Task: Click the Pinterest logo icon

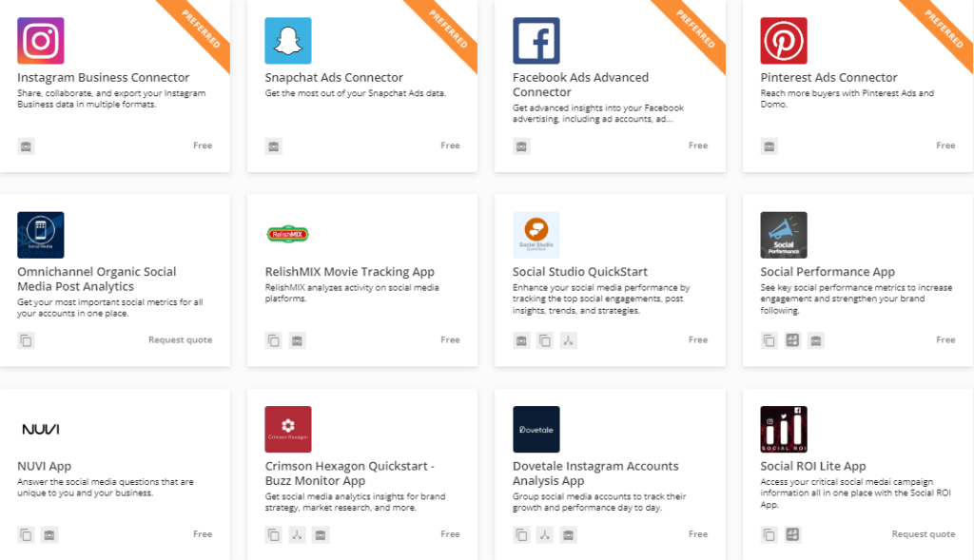Action: (x=784, y=41)
